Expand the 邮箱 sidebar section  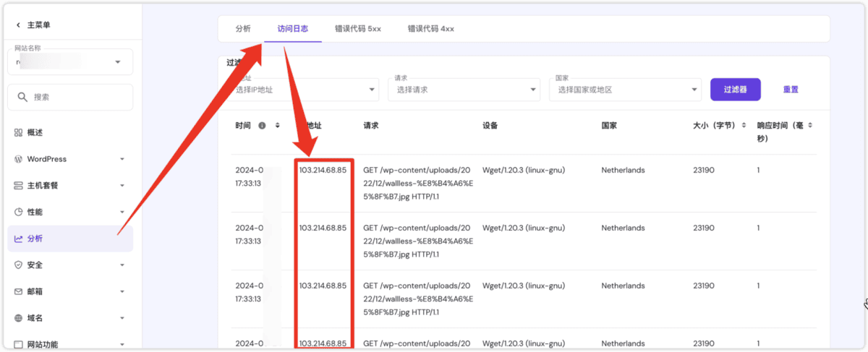pyautogui.click(x=122, y=292)
